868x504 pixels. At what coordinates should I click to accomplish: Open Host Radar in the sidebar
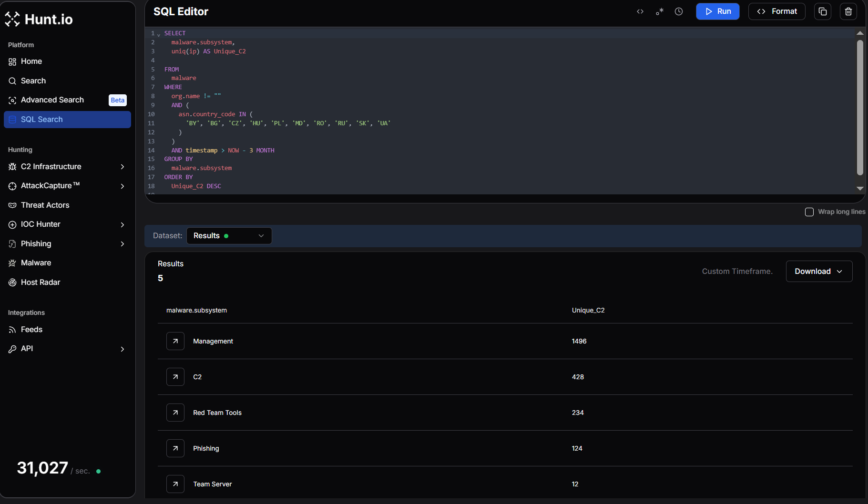click(x=67, y=282)
